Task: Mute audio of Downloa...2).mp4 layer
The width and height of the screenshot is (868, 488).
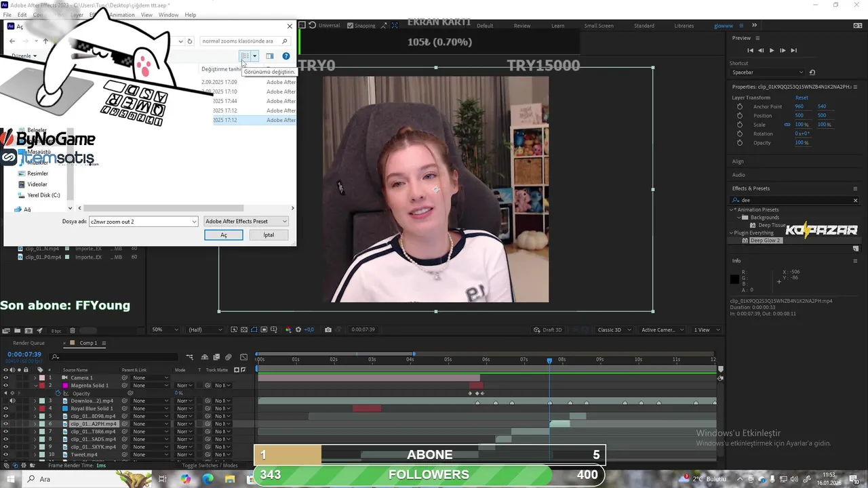Action: point(13,401)
